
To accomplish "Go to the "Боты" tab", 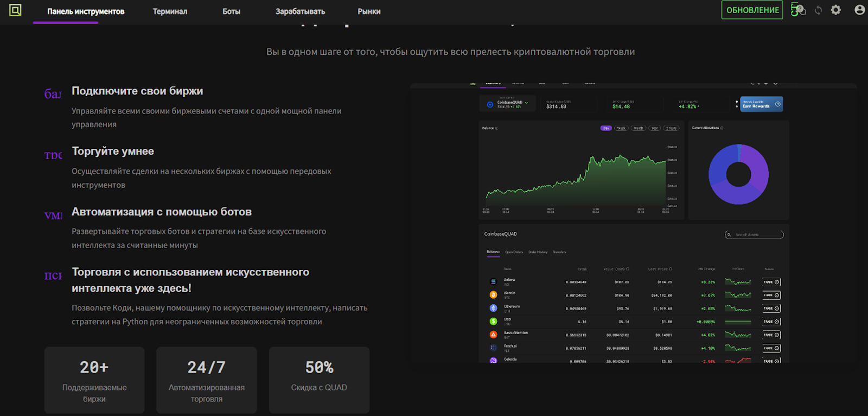I will [x=231, y=11].
